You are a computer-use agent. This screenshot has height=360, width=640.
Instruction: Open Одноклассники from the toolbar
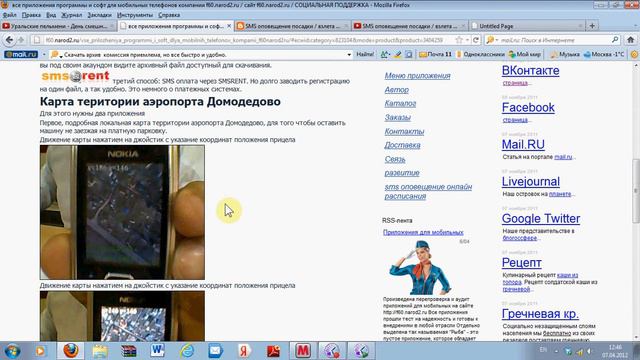[480, 54]
